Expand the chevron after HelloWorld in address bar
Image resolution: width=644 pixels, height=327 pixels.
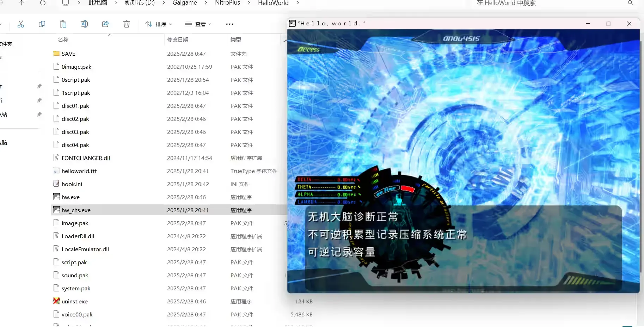tap(298, 3)
